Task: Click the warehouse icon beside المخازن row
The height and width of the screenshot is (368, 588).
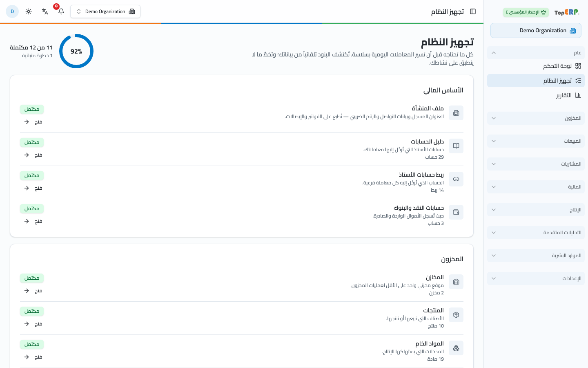Action: [x=456, y=282]
